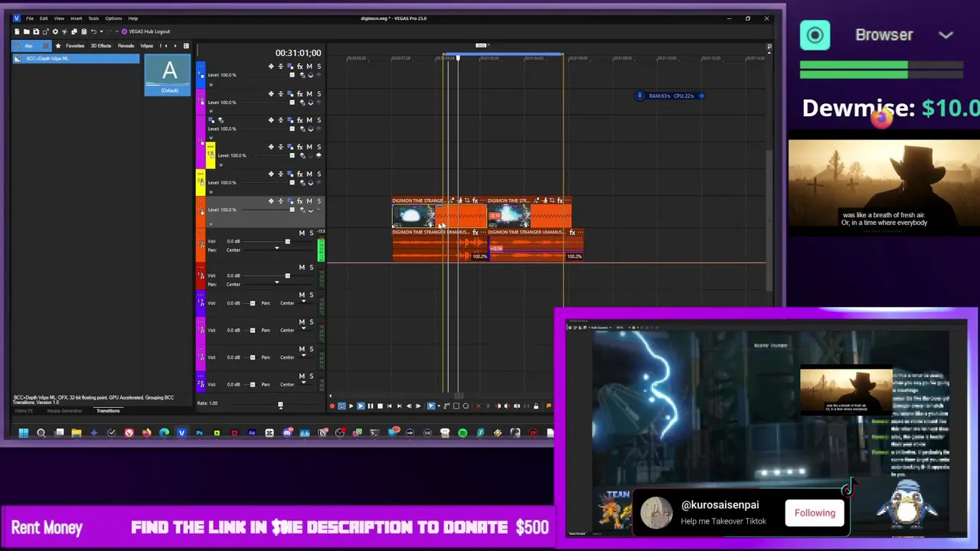Adjust the blue track Level slider
This screenshot has width=980, height=551.
click(x=292, y=75)
